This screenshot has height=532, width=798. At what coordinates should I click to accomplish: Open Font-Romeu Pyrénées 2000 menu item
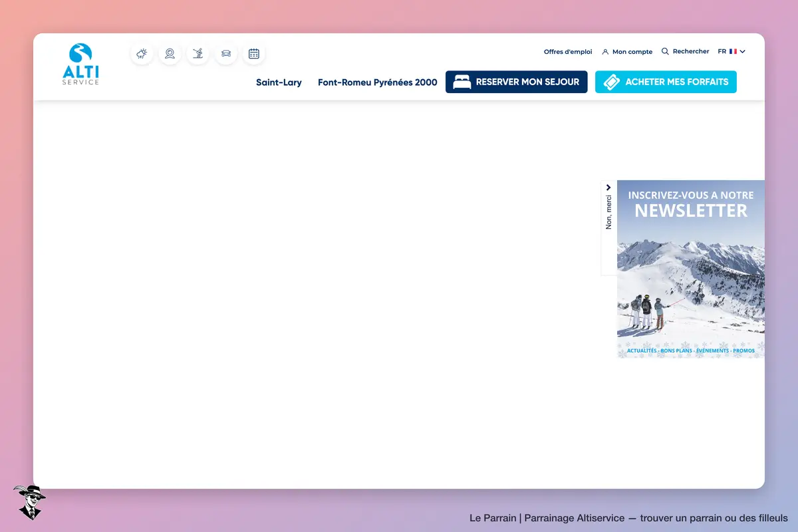[x=378, y=82]
